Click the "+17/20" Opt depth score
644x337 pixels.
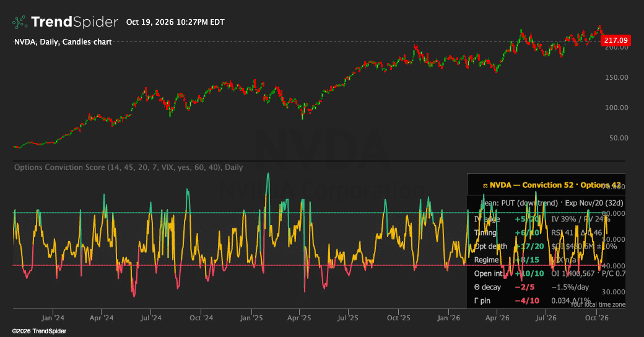(x=529, y=246)
